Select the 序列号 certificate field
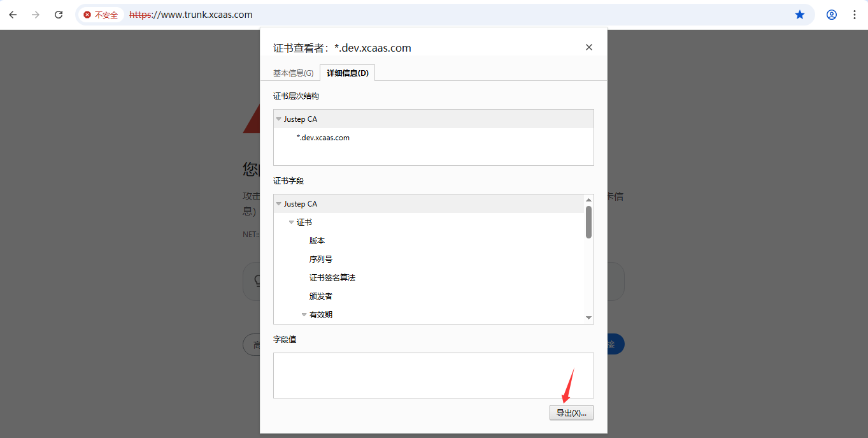 click(x=321, y=259)
